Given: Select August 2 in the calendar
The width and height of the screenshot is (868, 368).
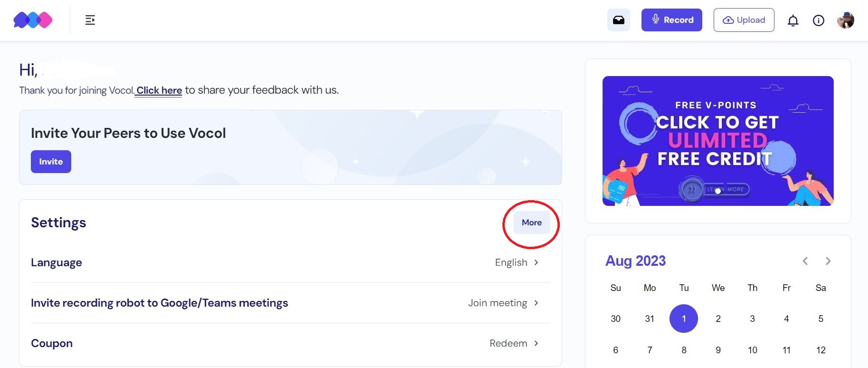Looking at the screenshot, I should coord(718,319).
